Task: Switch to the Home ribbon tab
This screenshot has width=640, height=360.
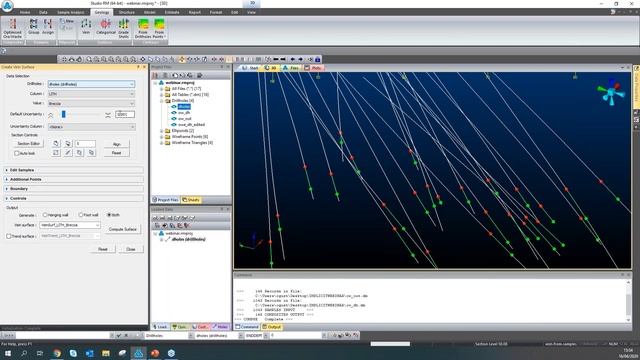Action: pyautogui.click(x=25, y=12)
